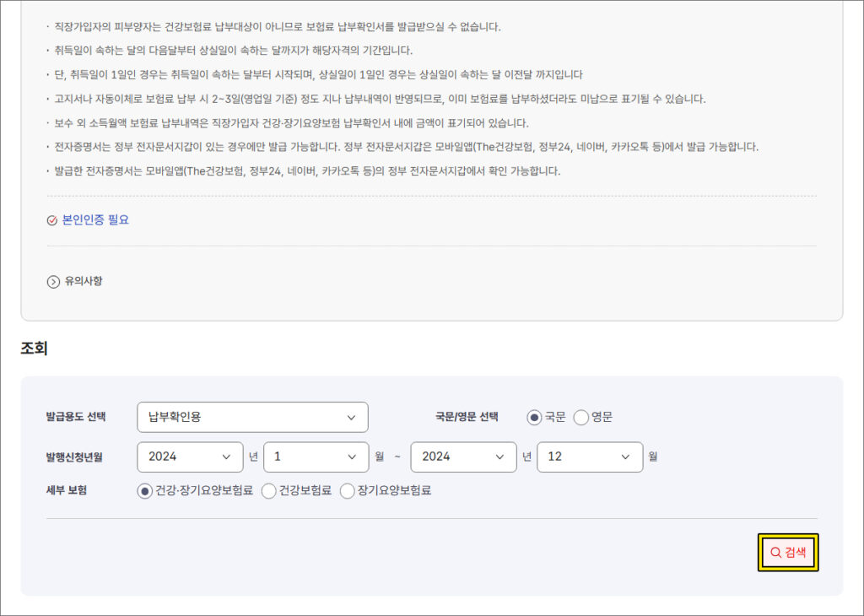Click the chevron arrow of the end month box

point(625,457)
